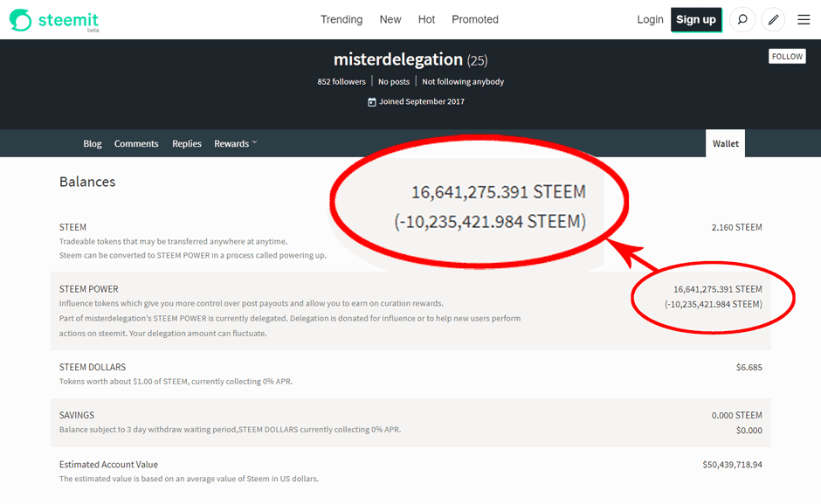Open the Wallet tab

(725, 143)
